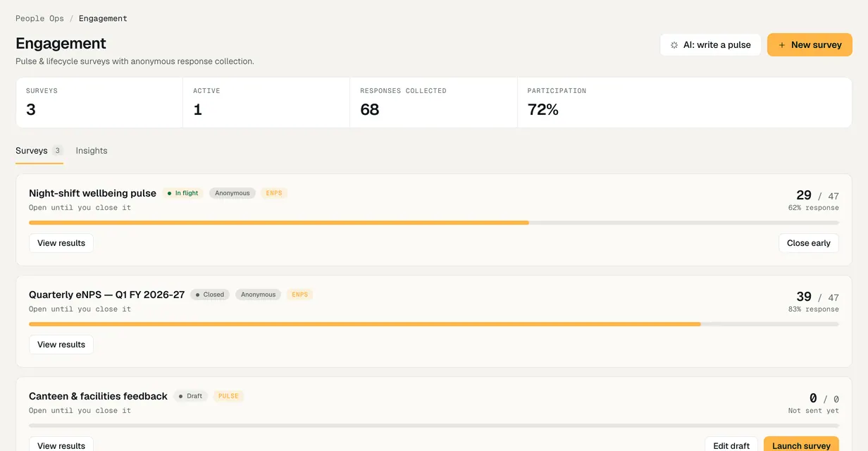Click Anonymous tag on Night-shift wellbeing pulse
The image size is (868, 451).
coord(232,193)
